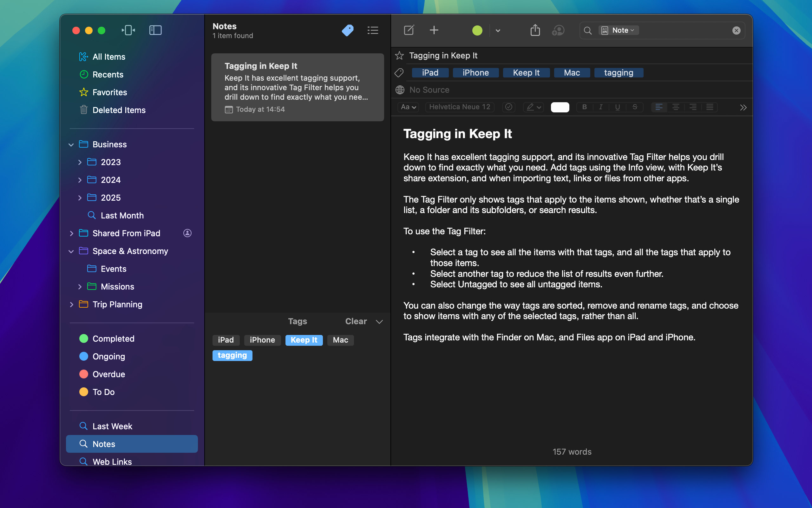Collapse the Business folder

pyautogui.click(x=71, y=145)
